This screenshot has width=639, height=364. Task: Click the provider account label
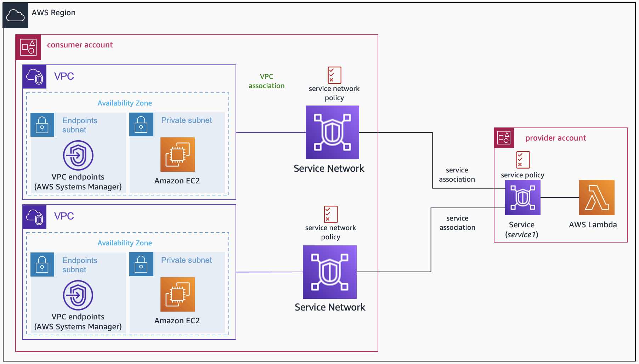556,138
